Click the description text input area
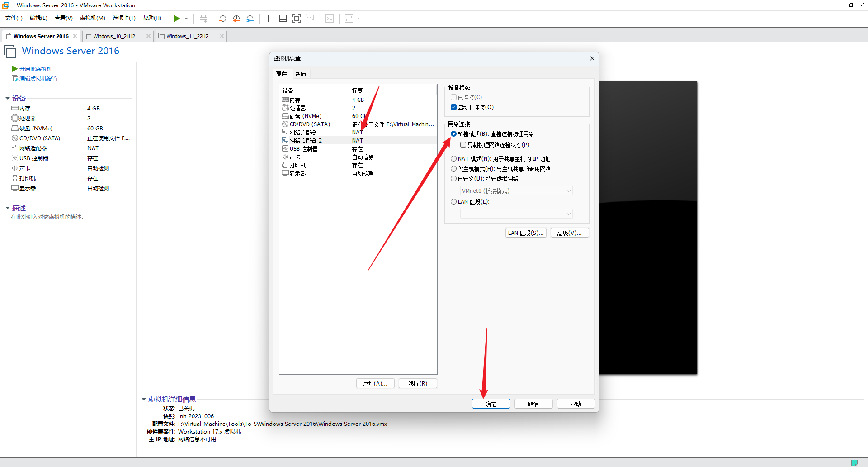868x467 pixels. 47,217
